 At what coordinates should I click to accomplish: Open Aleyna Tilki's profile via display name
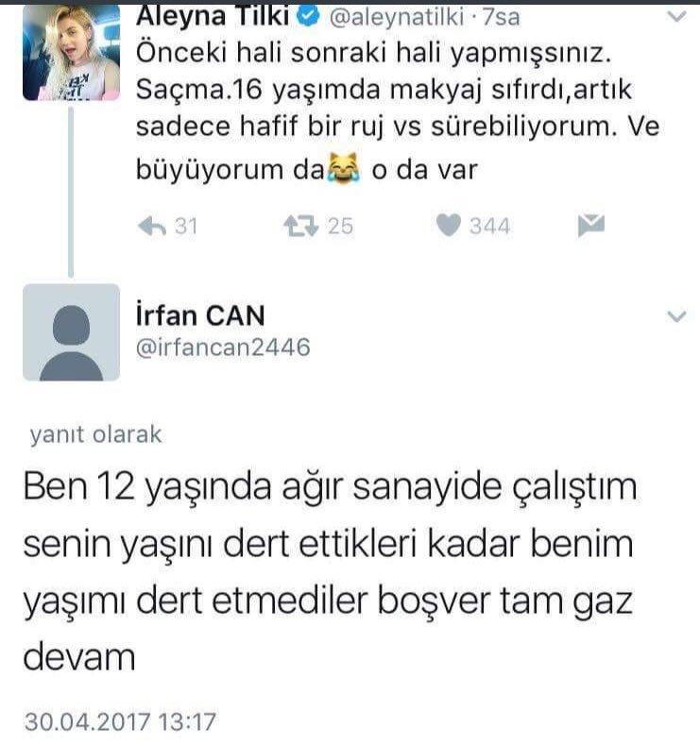click(213, 16)
